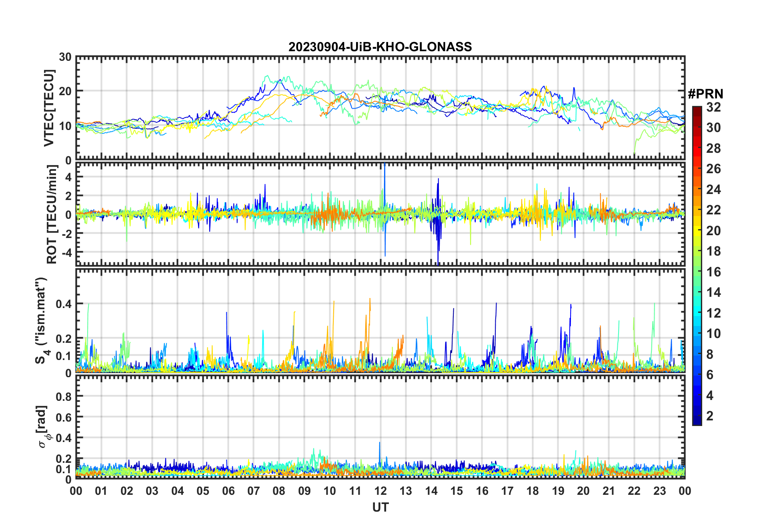Click the 30 tick label on the VTEC axis

pyautogui.click(x=65, y=57)
